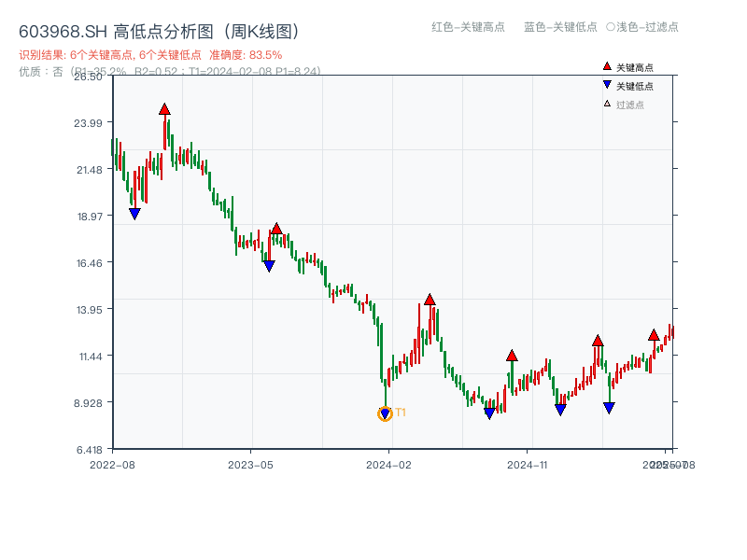Click the last red key-high marker on the right

(x=654, y=335)
